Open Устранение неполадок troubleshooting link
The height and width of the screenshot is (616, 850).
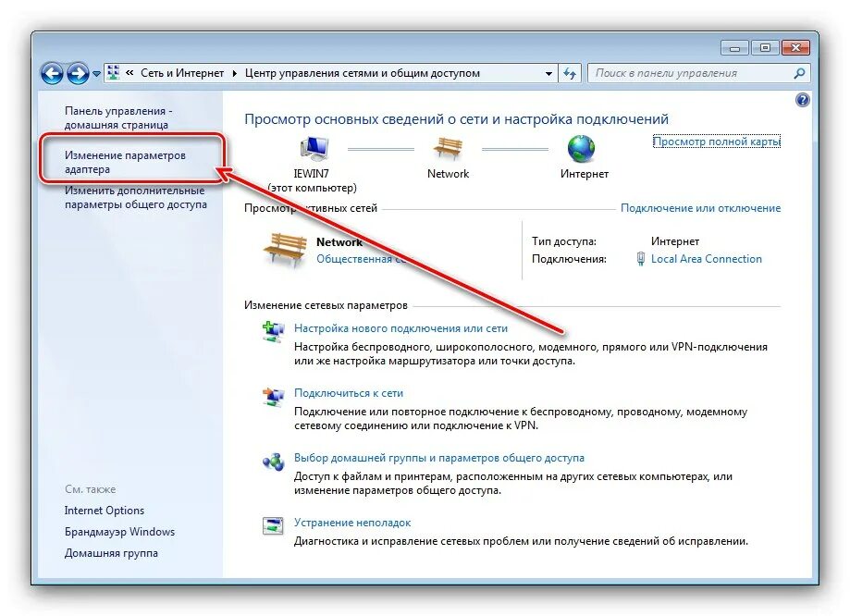[x=352, y=523]
